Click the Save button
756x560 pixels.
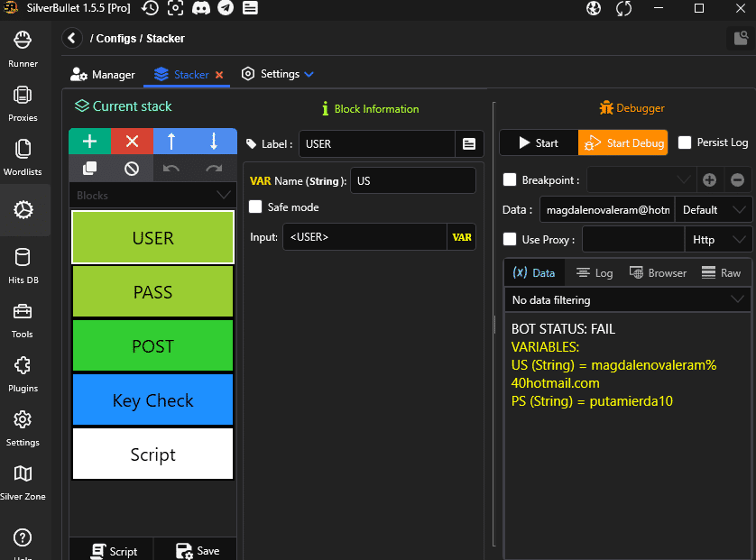pos(198,551)
